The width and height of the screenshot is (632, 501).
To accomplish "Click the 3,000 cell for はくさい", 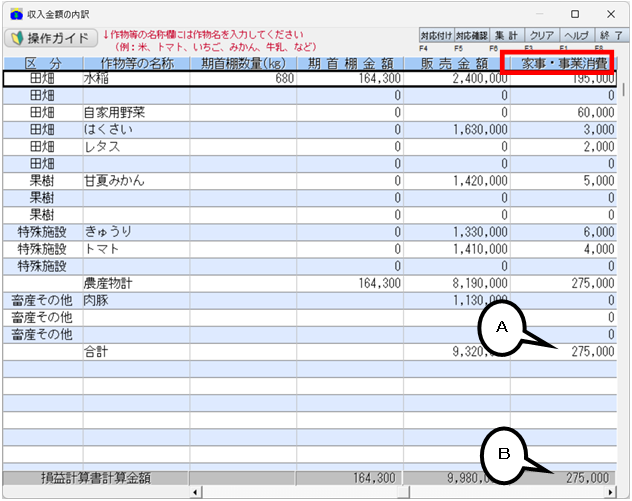I will 563,129.
